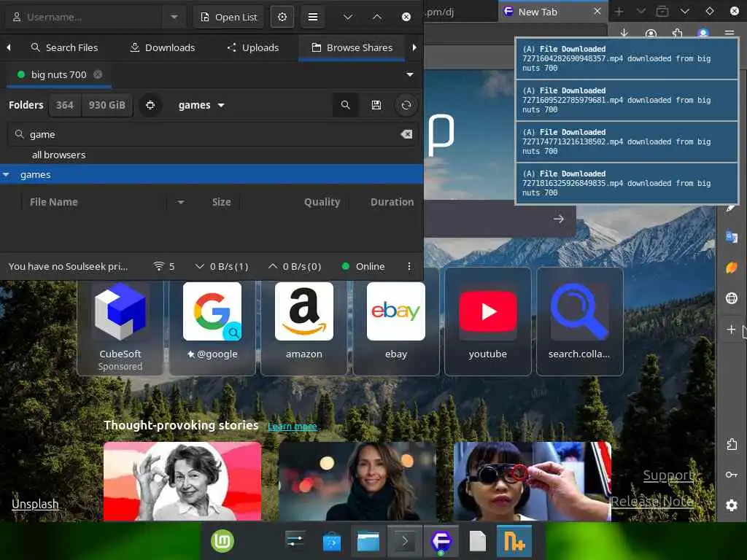This screenshot has height=560, width=747.
Task: Switch to the Search Files tab
Action: pos(64,47)
